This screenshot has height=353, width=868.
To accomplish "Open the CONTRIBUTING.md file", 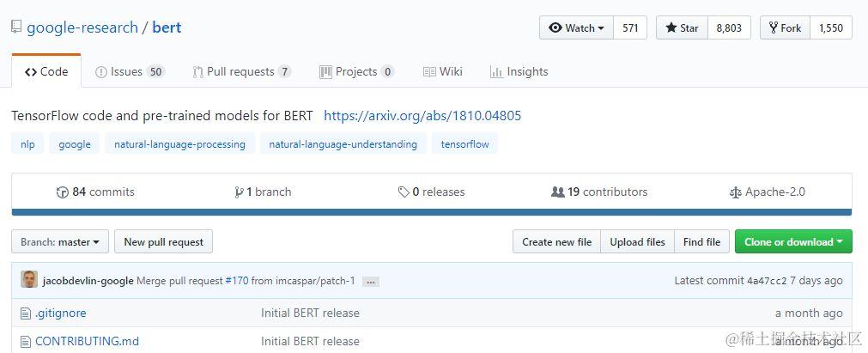I will 87,341.
